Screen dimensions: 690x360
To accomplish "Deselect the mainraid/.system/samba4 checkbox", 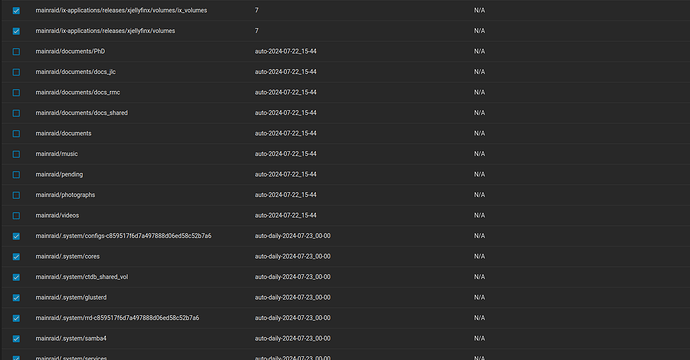I will 16,339.
